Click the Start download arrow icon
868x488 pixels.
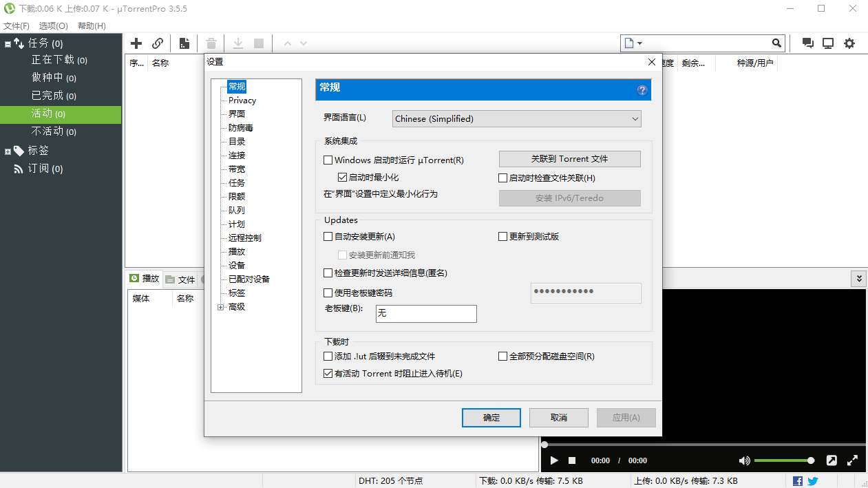pos(238,43)
